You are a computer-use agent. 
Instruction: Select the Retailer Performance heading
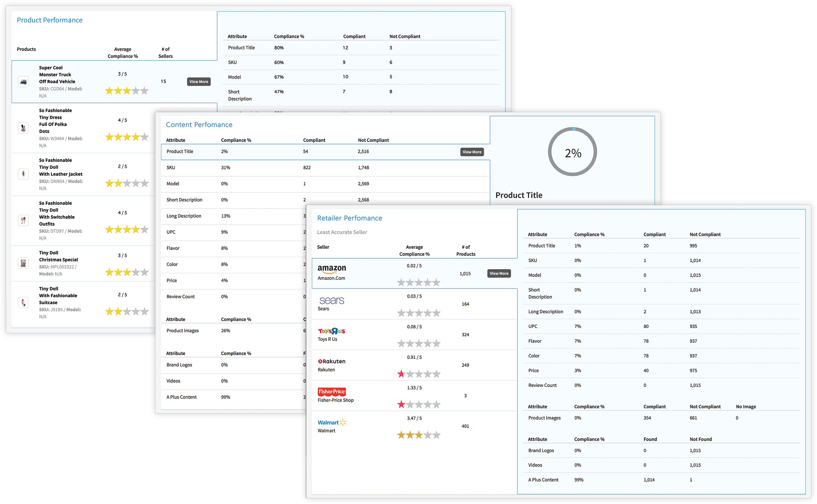(349, 218)
